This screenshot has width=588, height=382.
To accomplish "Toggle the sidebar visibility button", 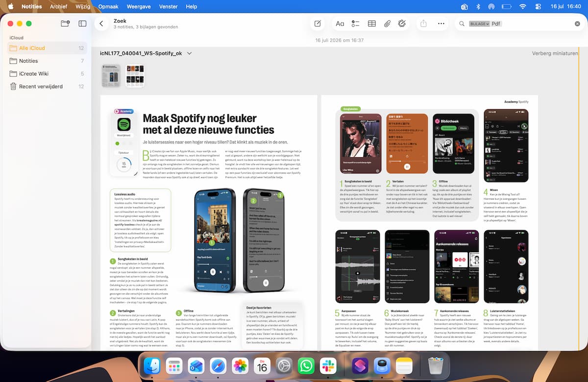I will point(82,24).
